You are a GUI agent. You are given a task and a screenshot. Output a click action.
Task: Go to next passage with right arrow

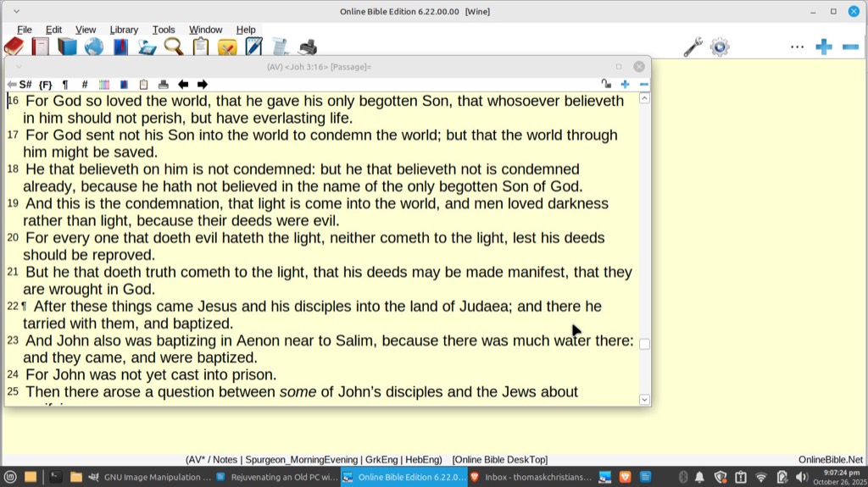coord(203,84)
